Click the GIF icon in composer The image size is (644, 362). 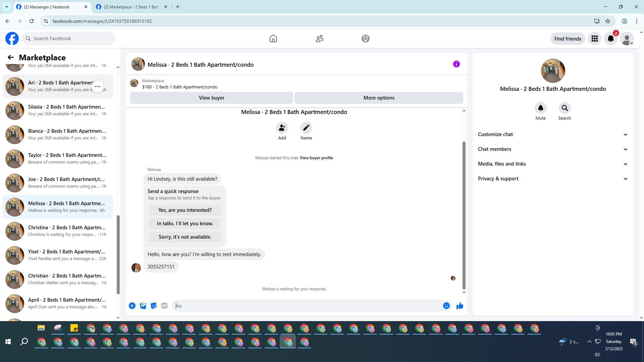pyautogui.click(x=164, y=306)
